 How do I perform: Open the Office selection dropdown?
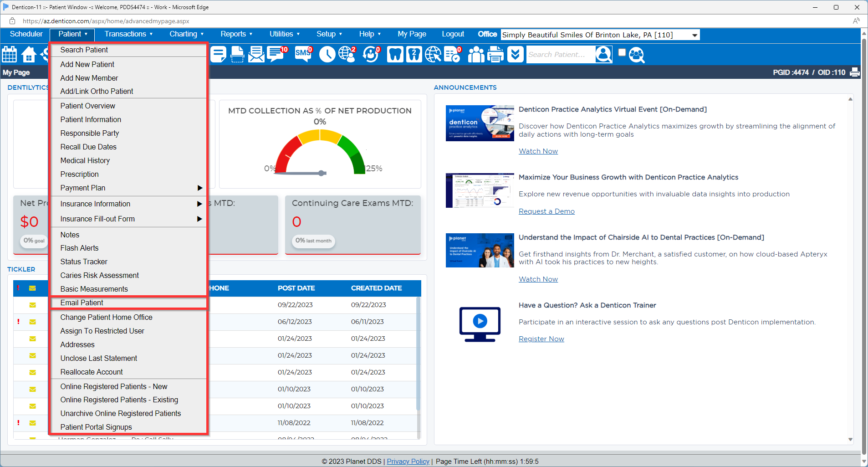click(600, 35)
